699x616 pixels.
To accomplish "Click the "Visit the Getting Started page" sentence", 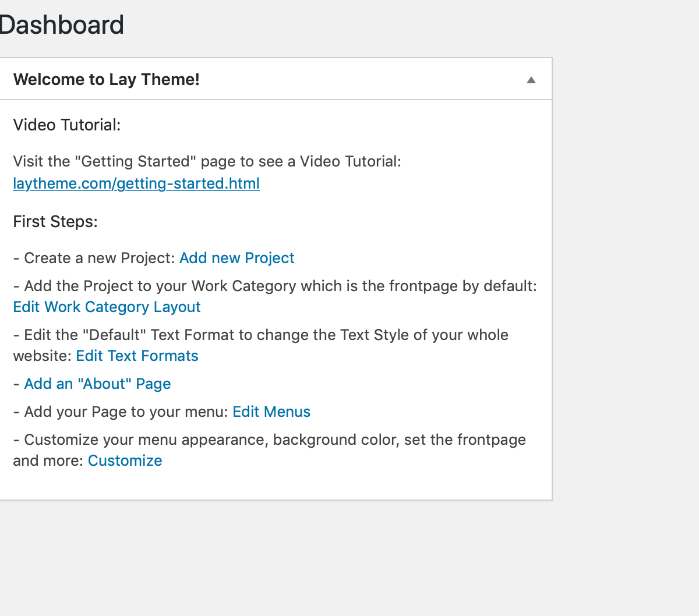I will [x=207, y=161].
